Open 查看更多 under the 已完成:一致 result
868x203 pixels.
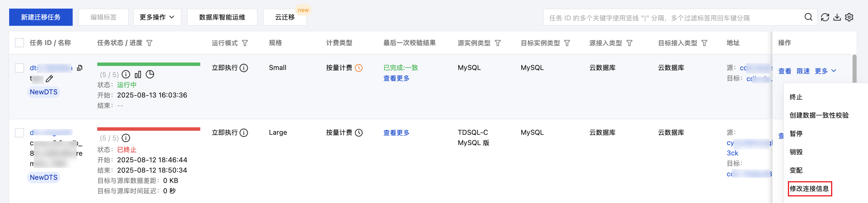[396, 78]
